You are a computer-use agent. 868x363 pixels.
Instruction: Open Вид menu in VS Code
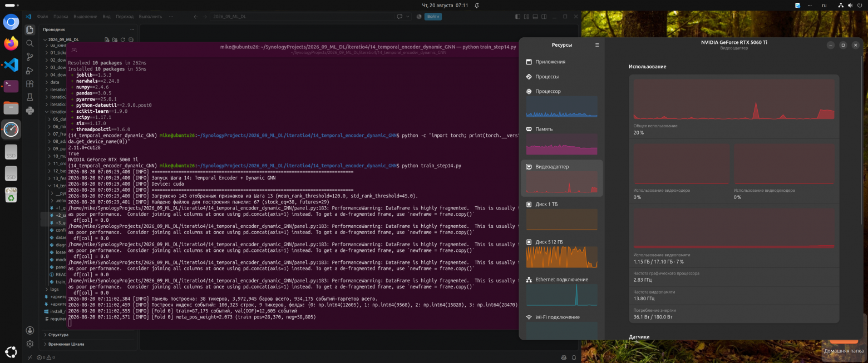(x=106, y=17)
